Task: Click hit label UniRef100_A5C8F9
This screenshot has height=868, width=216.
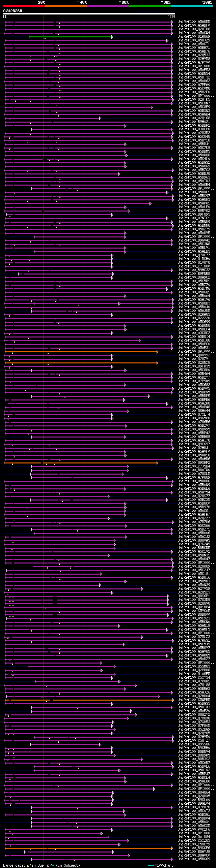Action: (x=194, y=107)
